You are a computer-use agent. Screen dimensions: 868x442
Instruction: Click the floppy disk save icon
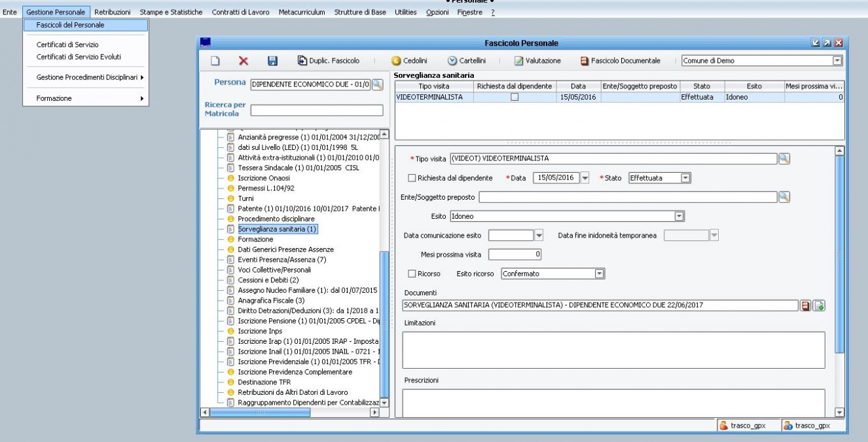[x=272, y=61]
